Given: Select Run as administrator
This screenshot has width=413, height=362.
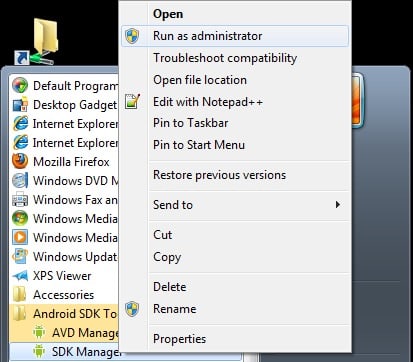Looking at the screenshot, I should click(x=235, y=36).
